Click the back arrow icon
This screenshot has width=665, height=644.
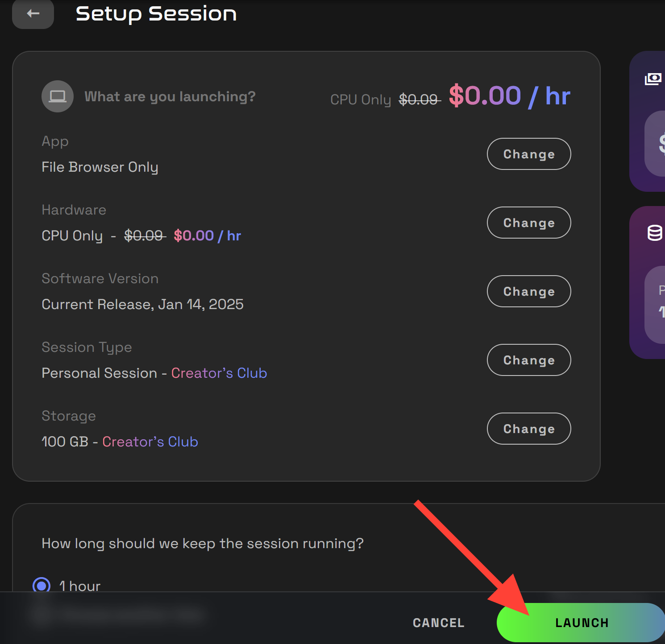click(x=33, y=13)
